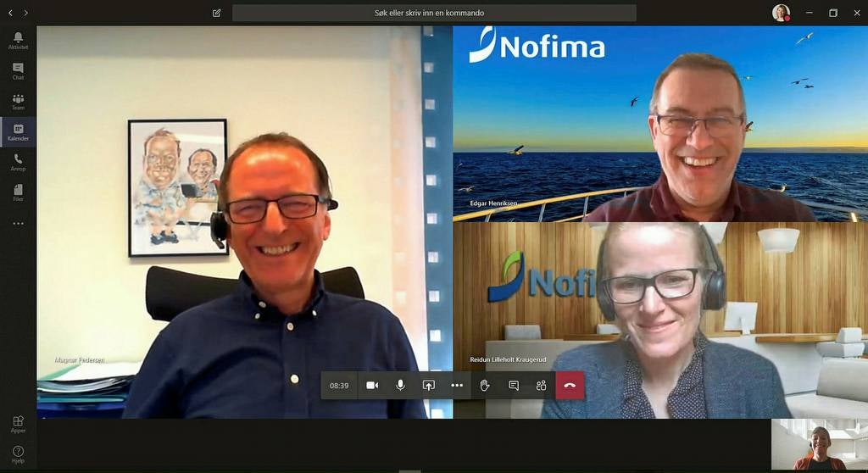Turn off the camera in call toolbar
The height and width of the screenshot is (473, 868).
[x=372, y=385]
